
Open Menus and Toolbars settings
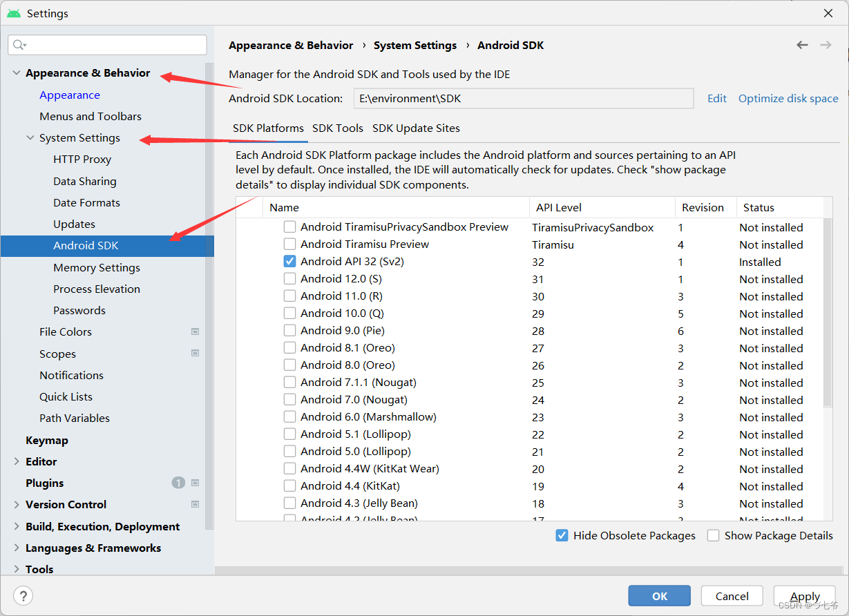[x=90, y=116]
